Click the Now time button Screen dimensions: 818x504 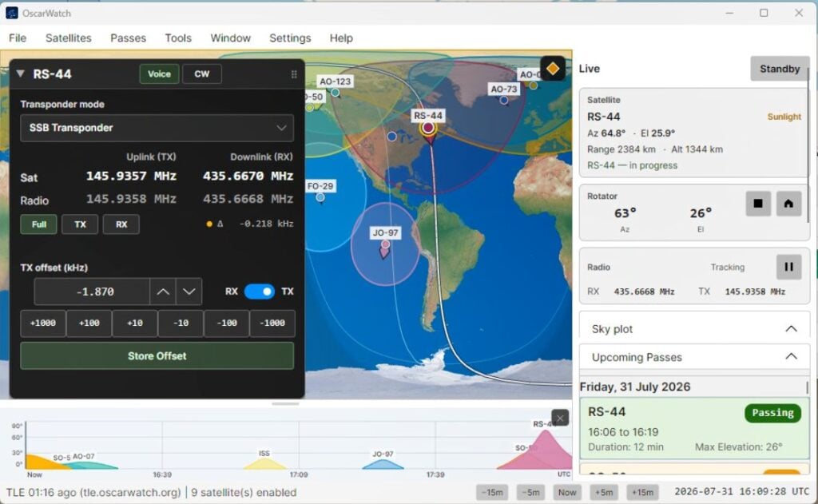[x=567, y=492]
